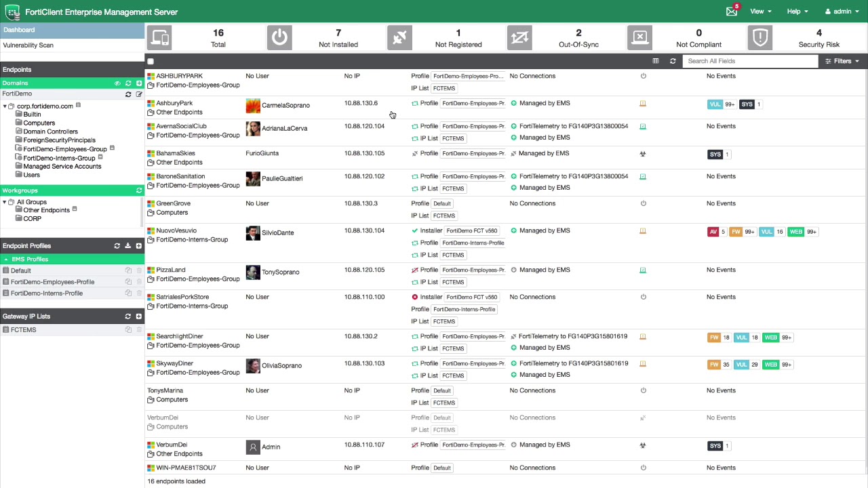868x488 pixels.
Task: Add a new Gateway IP list
Action: point(138,317)
